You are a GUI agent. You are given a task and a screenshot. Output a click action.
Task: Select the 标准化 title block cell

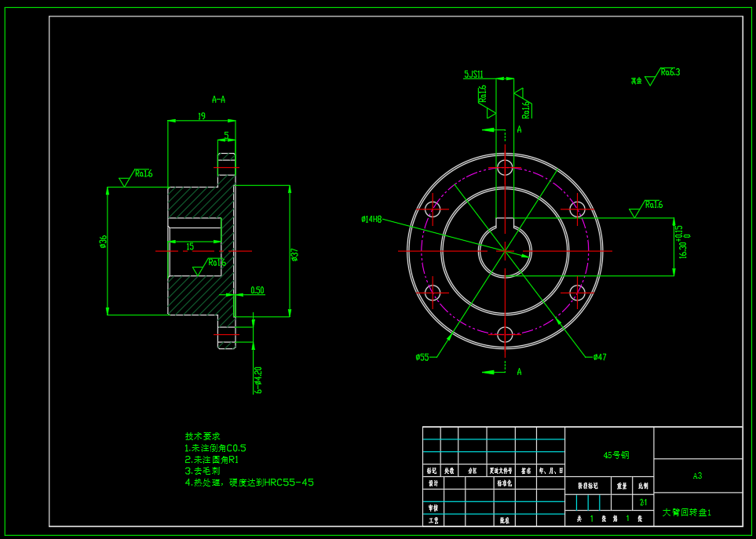[x=504, y=483]
